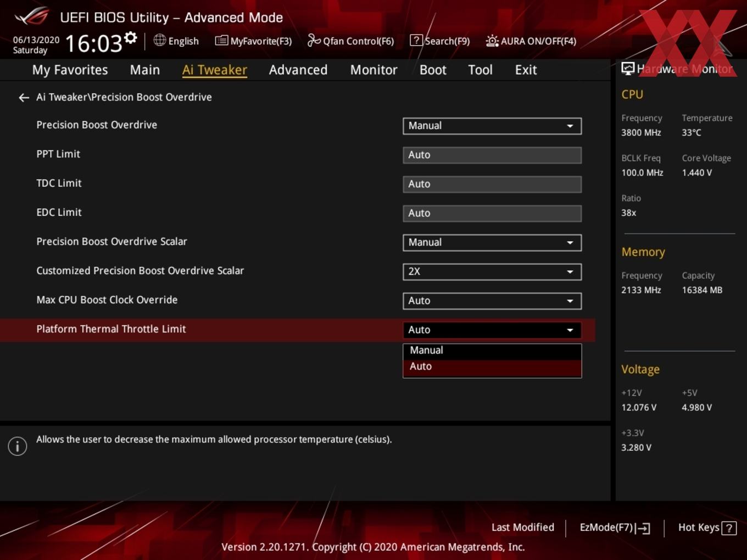Click the PPT Limit label

tap(58, 154)
